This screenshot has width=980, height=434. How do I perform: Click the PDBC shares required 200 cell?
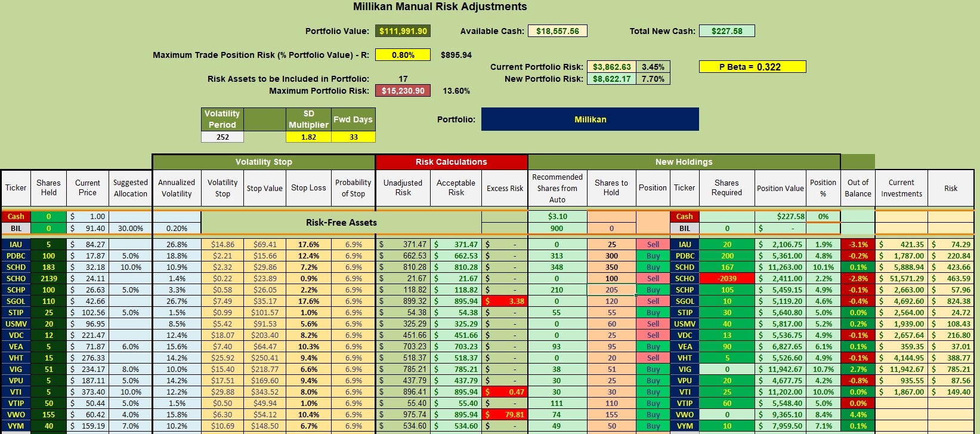point(727,256)
